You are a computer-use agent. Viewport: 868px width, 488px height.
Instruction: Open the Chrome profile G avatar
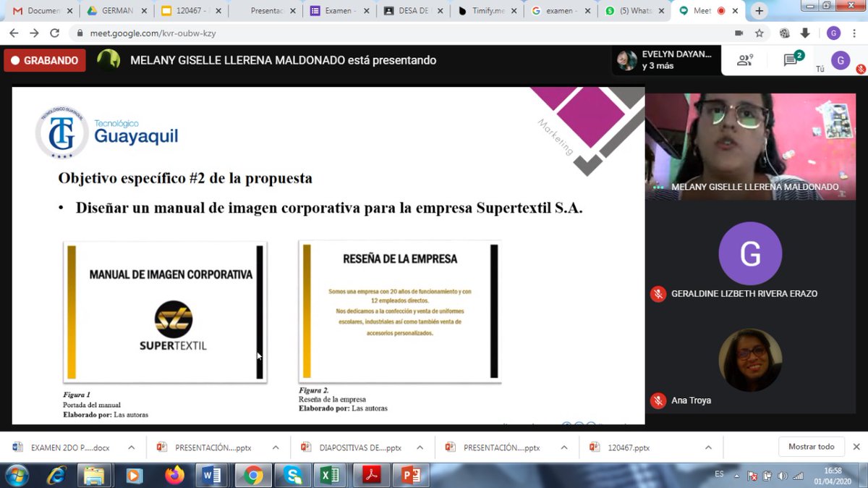833,33
